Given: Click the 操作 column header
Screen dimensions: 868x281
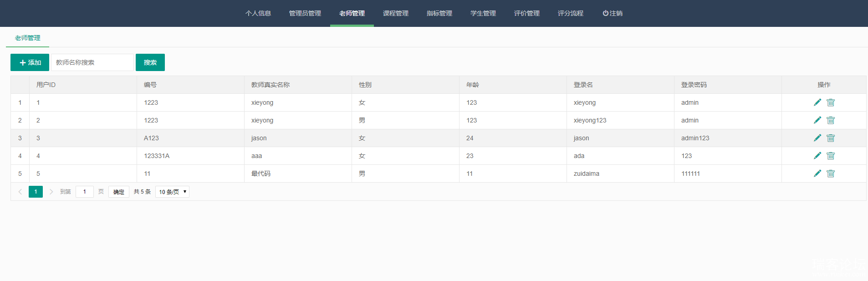Looking at the screenshot, I should [x=824, y=85].
